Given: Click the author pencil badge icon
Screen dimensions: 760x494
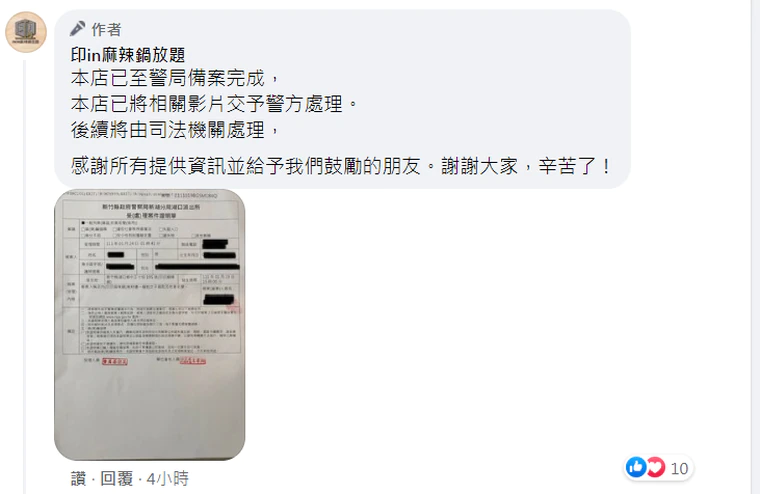Looking at the screenshot, I should [x=78, y=29].
